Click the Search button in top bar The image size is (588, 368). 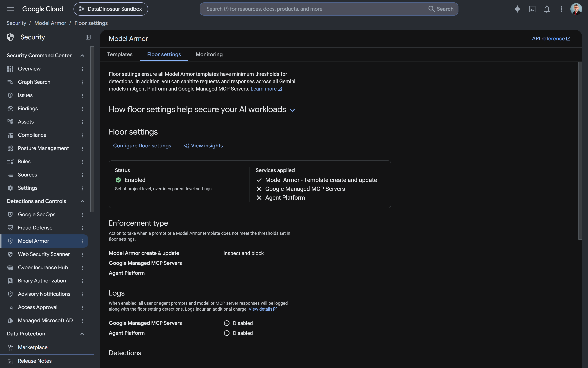(441, 9)
